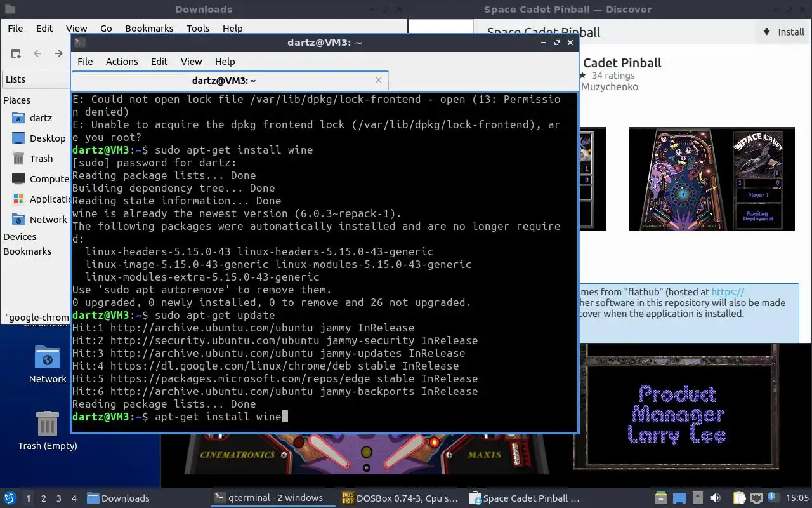Viewport: 812px width, 508px height.
Task: Activate the DOSBox 0.74-3 taskbar entry
Action: pos(400,498)
